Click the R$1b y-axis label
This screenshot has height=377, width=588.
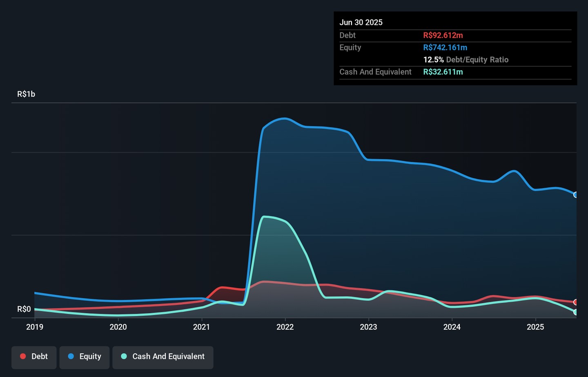(x=26, y=94)
